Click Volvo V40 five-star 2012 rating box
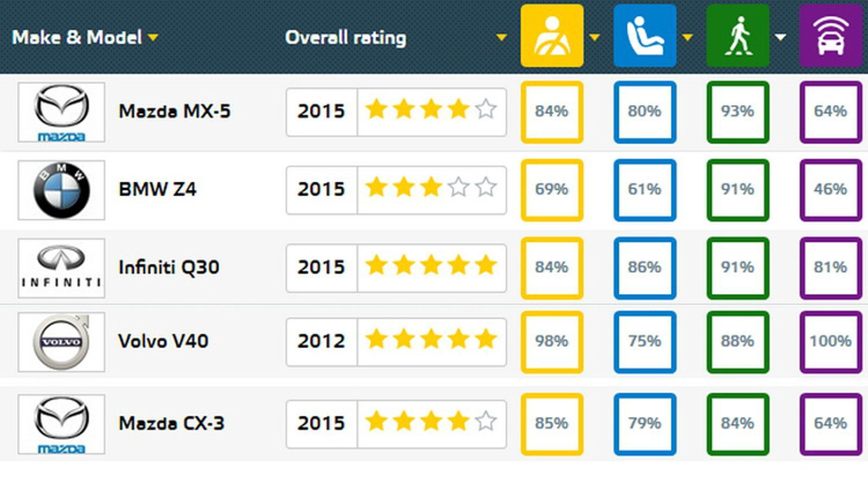The height and width of the screenshot is (488, 868). 396,342
